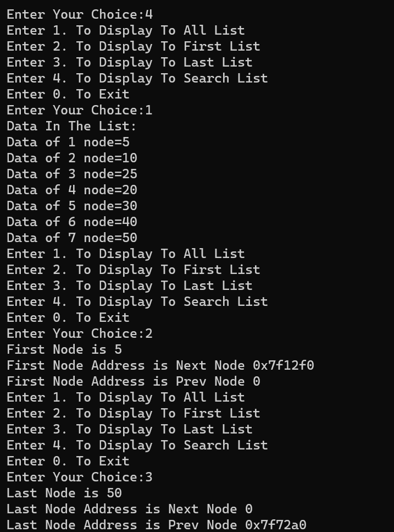Select the 'Data of 5 node=30' line
Viewport: 394px width, 532px height.
[72, 206]
